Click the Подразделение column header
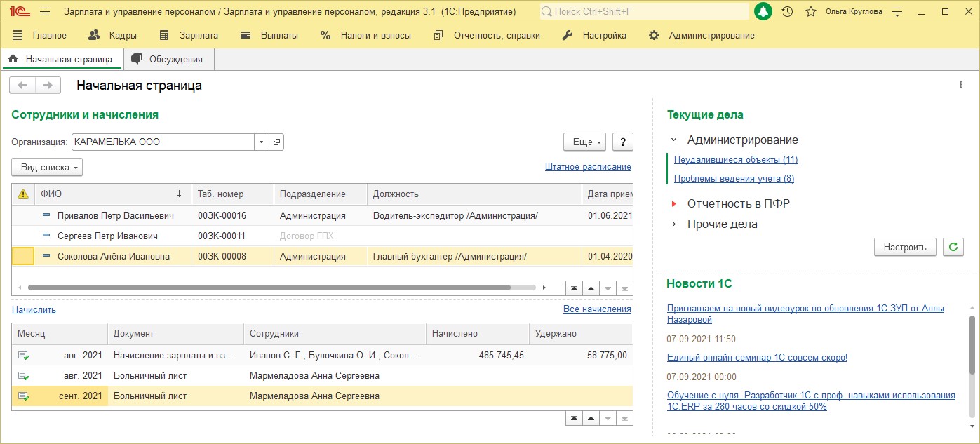 (x=320, y=194)
